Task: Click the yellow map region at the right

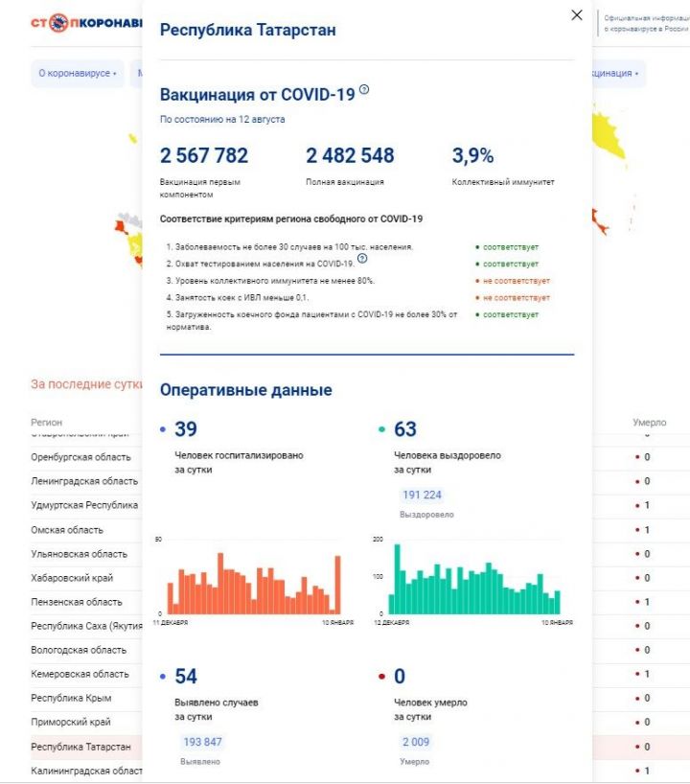Action: point(608,136)
